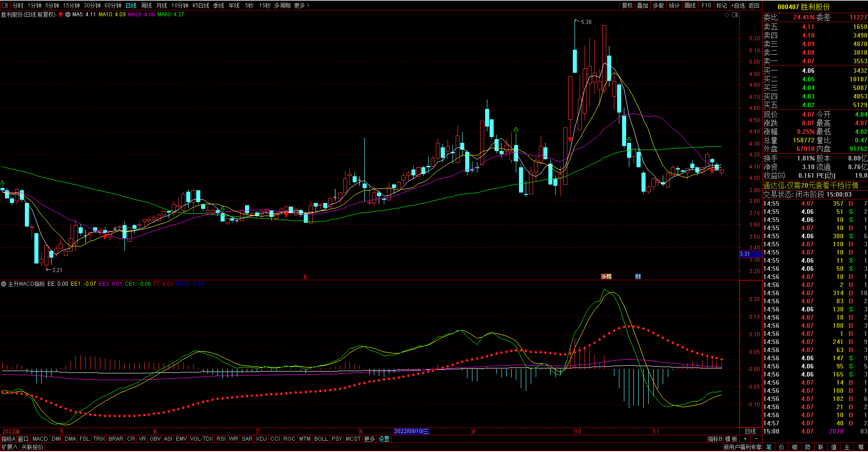Image resolution: width=868 pixels, height=452 pixels.
Task: Switch to 1分钟 chart period
Action: click(x=34, y=5)
